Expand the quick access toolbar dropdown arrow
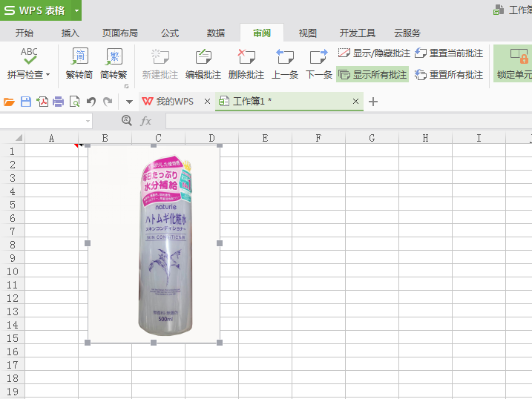The image size is (532, 399). (x=129, y=102)
